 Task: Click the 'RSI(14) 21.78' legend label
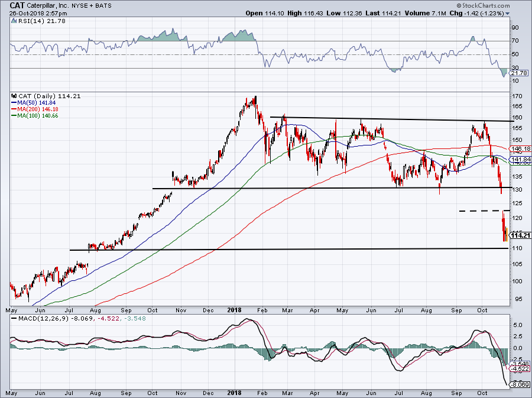pyautogui.click(x=42, y=21)
